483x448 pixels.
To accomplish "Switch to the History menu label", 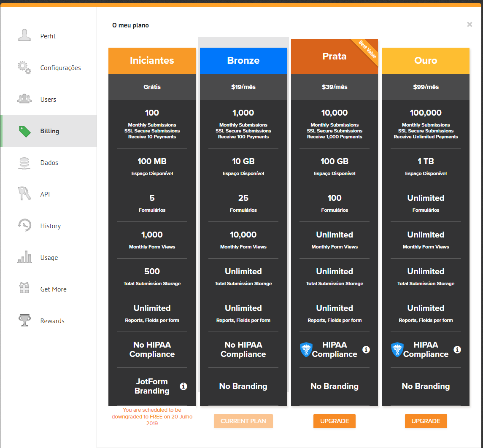I will [x=51, y=226].
